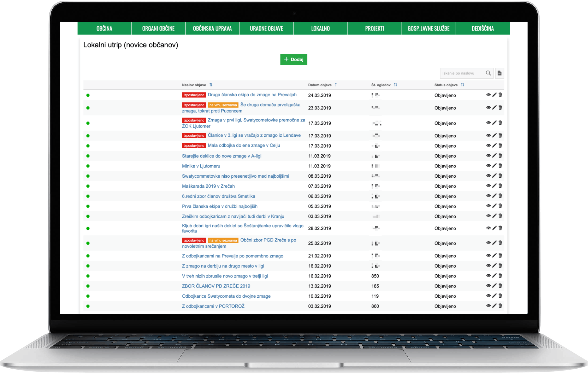Screen dimensions: 588x374
Task: Click the export document icon beside search
Action: 499,73
